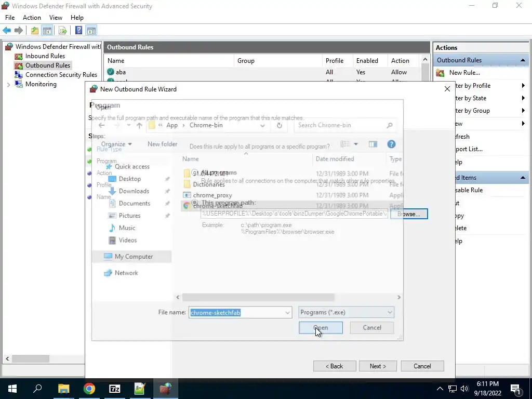The width and height of the screenshot is (532, 399).
Task: Collapse the Outbound Rules section in Actions pane
Action: [x=523, y=60]
